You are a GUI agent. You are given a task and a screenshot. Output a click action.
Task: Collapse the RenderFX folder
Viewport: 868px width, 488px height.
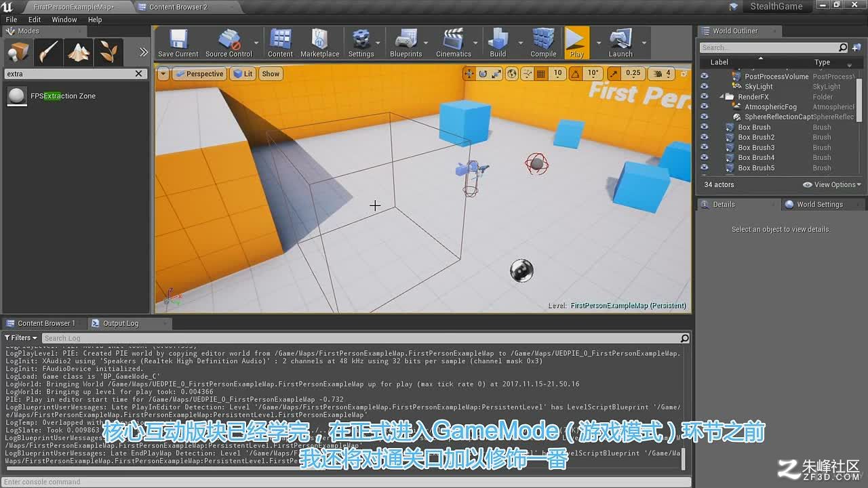tap(722, 97)
